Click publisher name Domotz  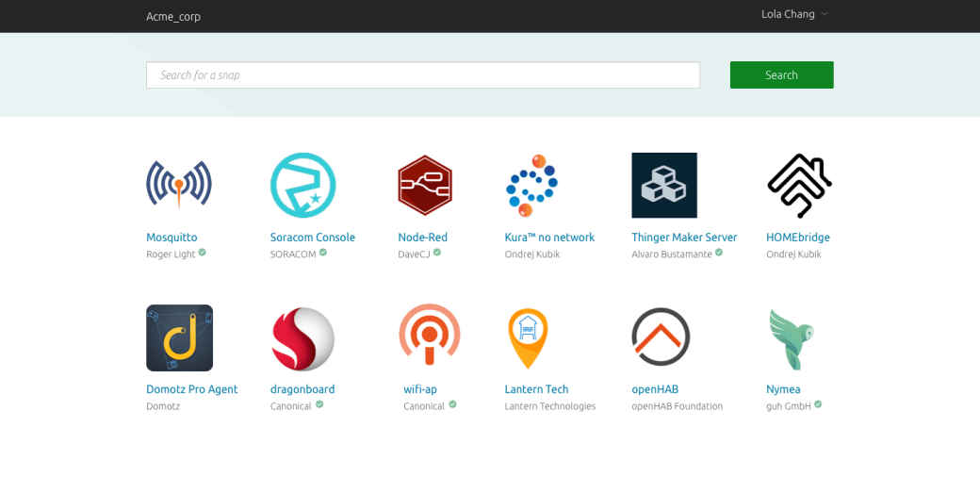click(x=163, y=406)
